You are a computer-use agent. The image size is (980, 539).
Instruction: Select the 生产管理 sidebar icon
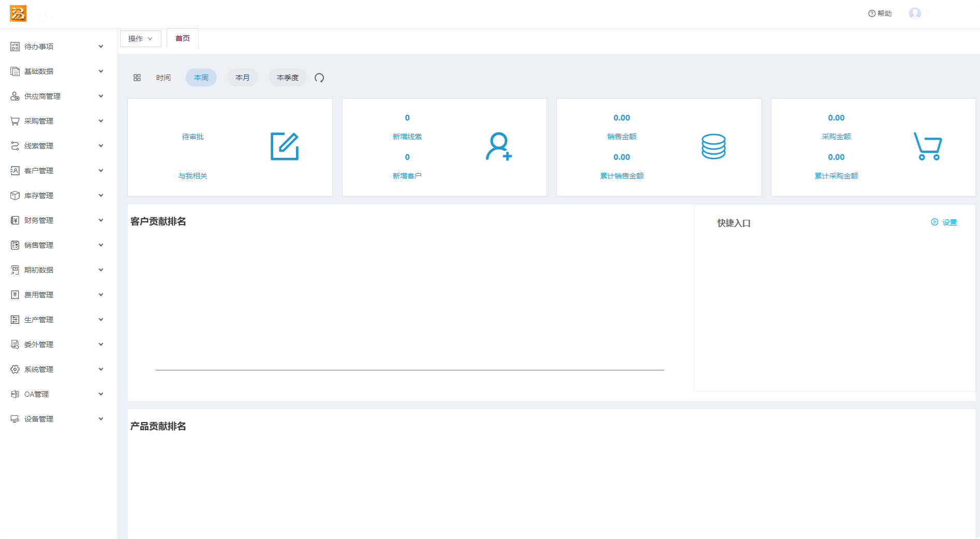tap(15, 320)
